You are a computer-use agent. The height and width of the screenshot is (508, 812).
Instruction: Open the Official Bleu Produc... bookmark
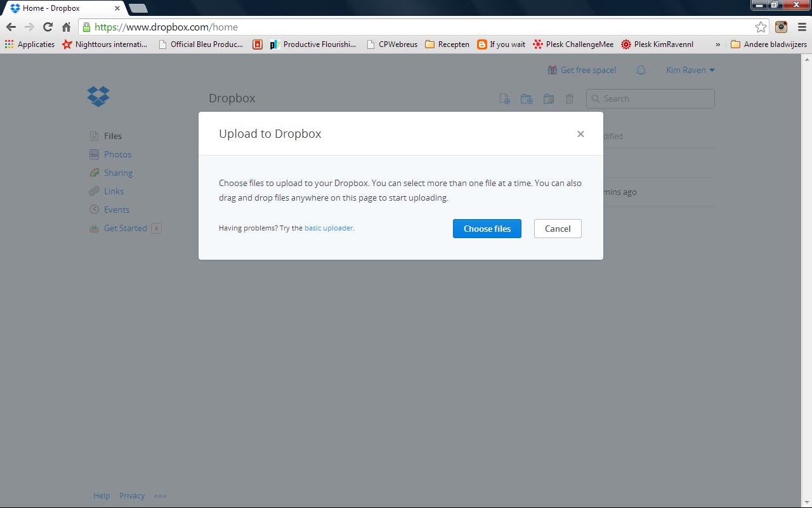[x=200, y=44]
